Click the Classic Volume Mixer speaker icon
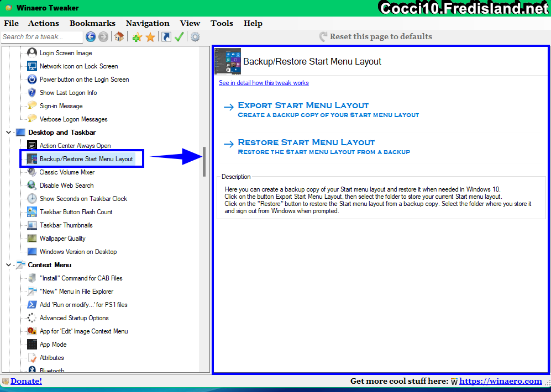 (x=32, y=172)
